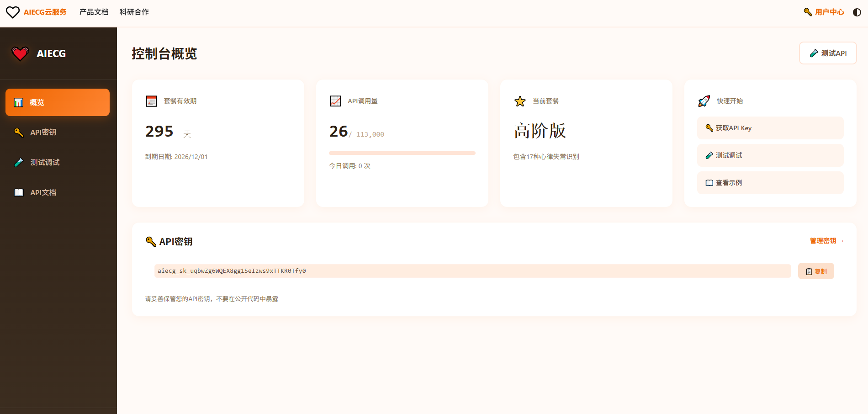Click the calendar icon on 套餐有效期 card
868x414 pixels.
point(152,101)
